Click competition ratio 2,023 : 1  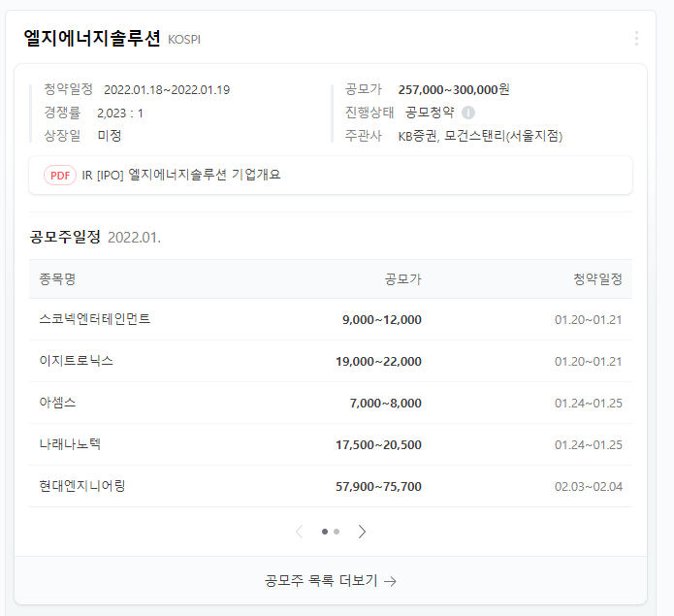click(120, 113)
